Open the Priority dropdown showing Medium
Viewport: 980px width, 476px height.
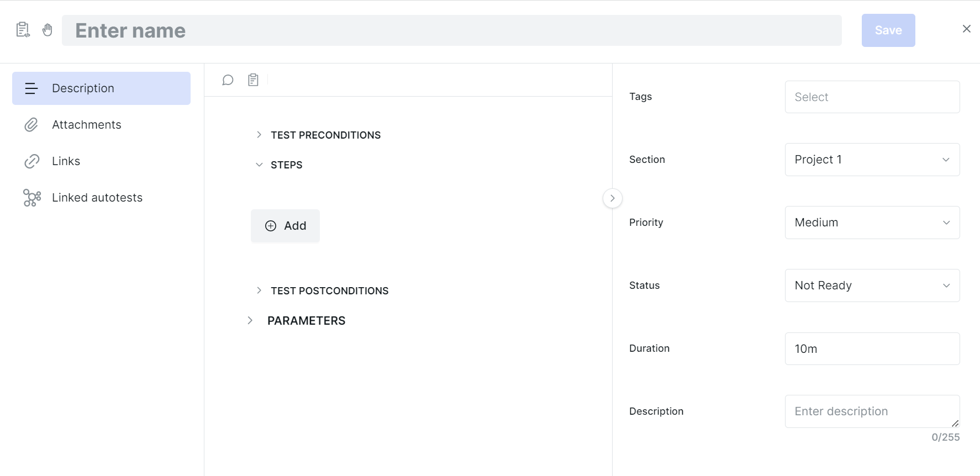click(x=872, y=223)
